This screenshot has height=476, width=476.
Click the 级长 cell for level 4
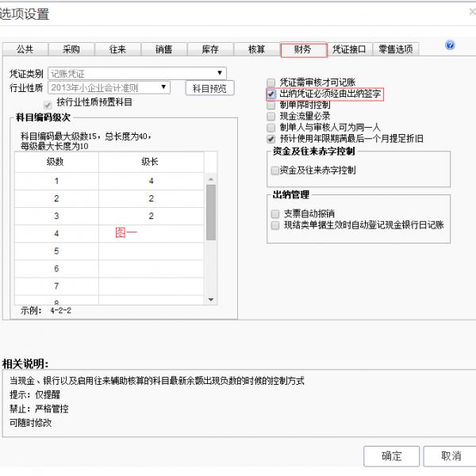(151, 233)
